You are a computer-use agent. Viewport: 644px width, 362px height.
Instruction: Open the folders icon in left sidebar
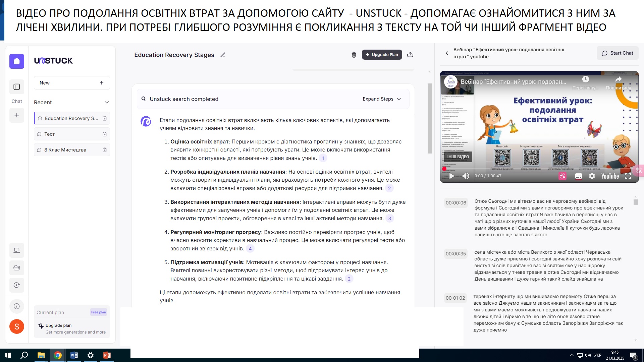tap(17, 267)
